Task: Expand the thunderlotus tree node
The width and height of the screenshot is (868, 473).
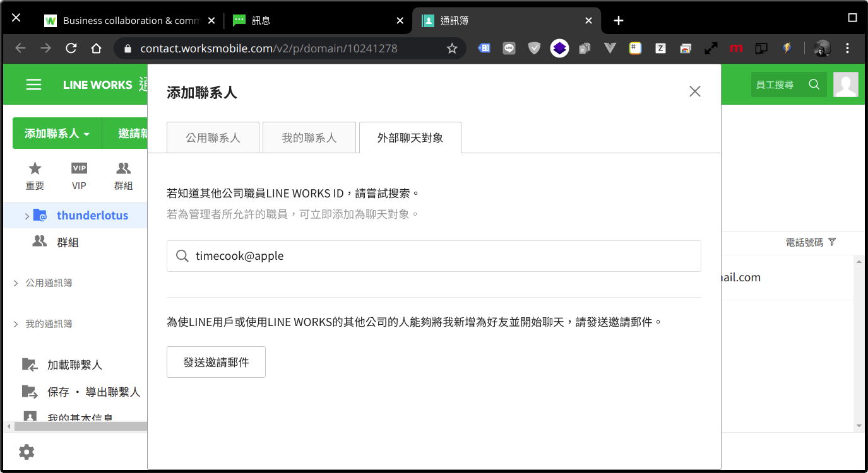Action: (x=27, y=216)
